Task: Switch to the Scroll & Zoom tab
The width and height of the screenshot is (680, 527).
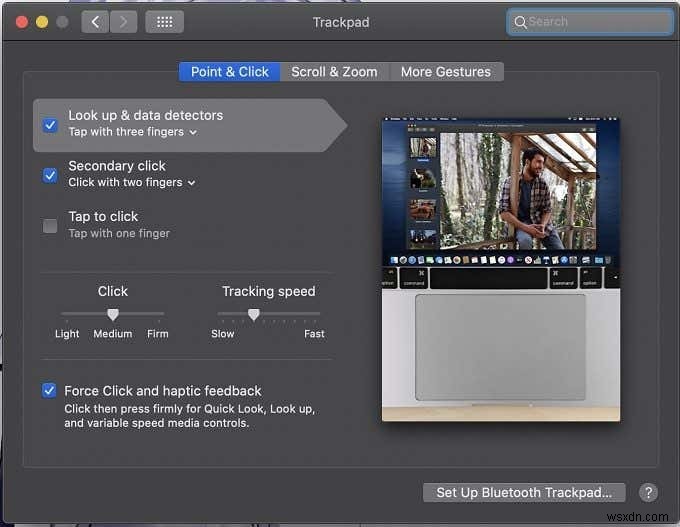Action: coord(334,72)
